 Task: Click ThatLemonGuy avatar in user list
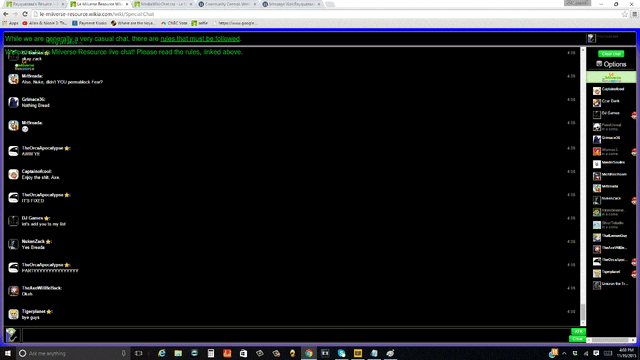[x=597, y=237]
